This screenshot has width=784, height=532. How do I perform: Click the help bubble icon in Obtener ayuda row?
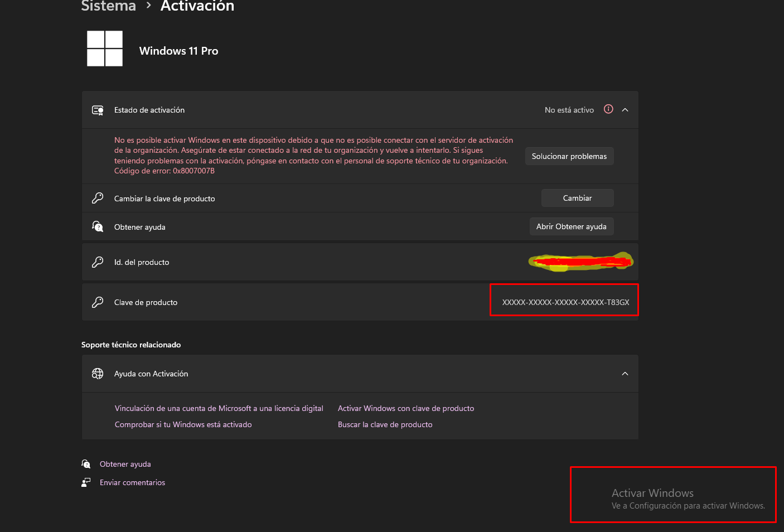98,226
